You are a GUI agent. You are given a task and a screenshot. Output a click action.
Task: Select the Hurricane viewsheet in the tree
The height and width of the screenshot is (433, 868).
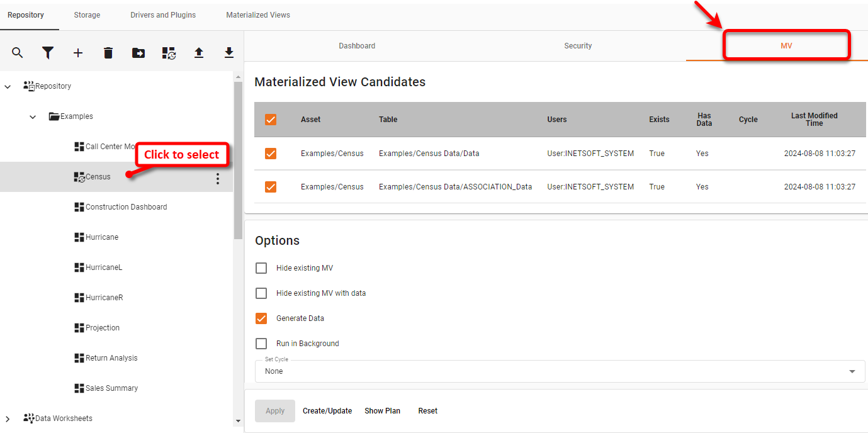click(x=101, y=237)
